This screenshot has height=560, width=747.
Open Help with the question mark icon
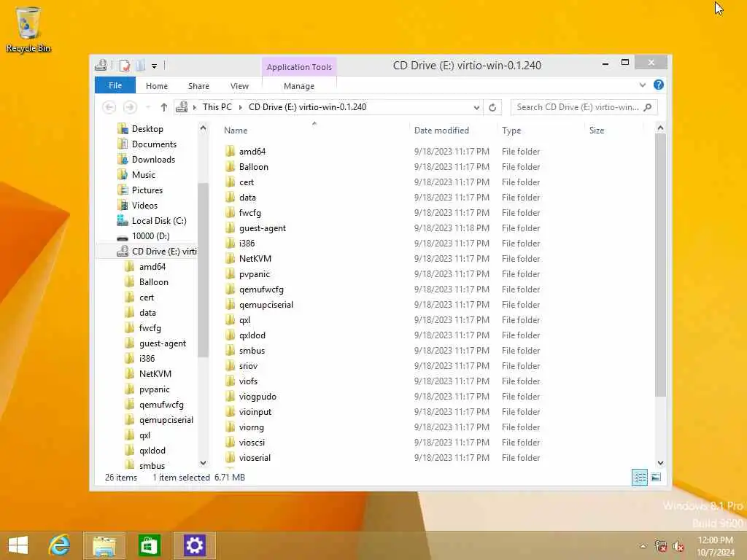pyautogui.click(x=659, y=85)
